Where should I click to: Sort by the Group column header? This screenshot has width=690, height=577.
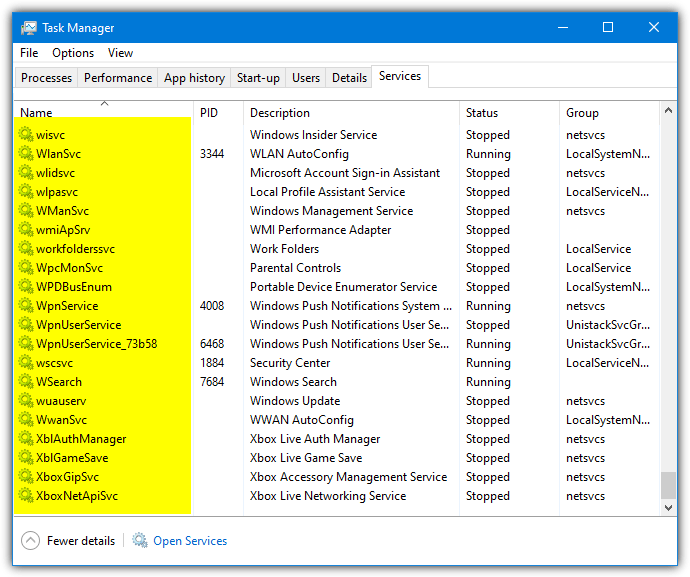[x=609, y=113]
